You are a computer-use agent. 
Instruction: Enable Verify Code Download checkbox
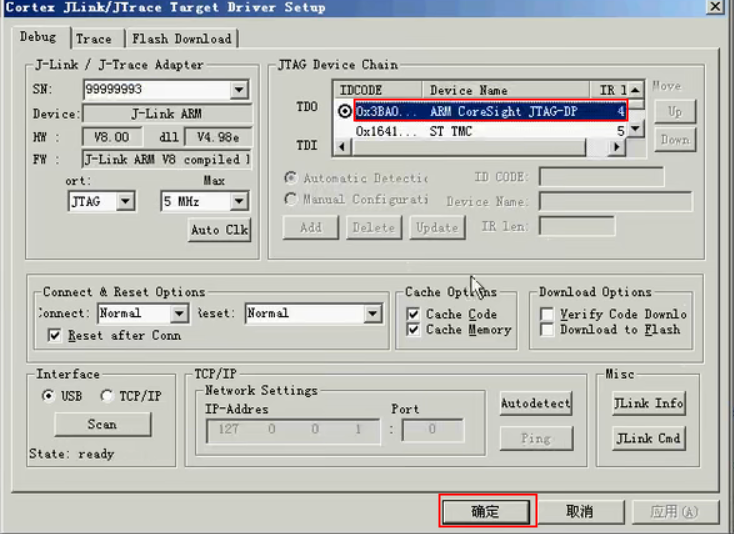[x=547, y=314]
